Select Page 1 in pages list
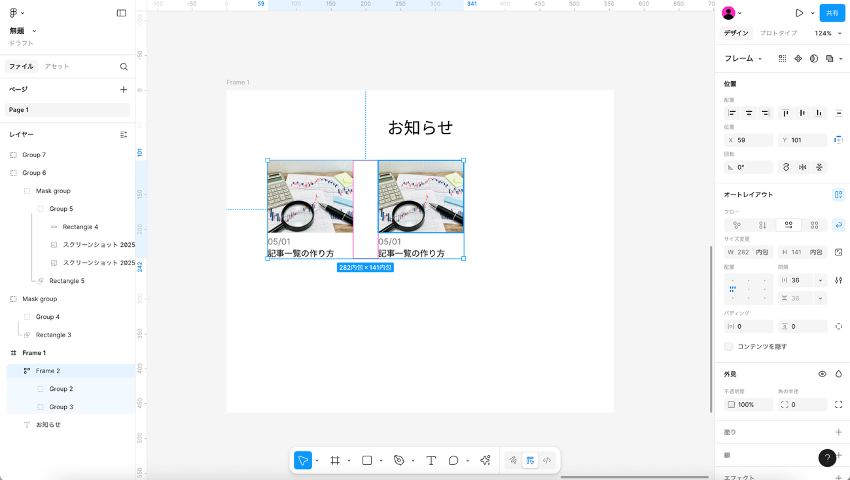 tap(67, 110)
